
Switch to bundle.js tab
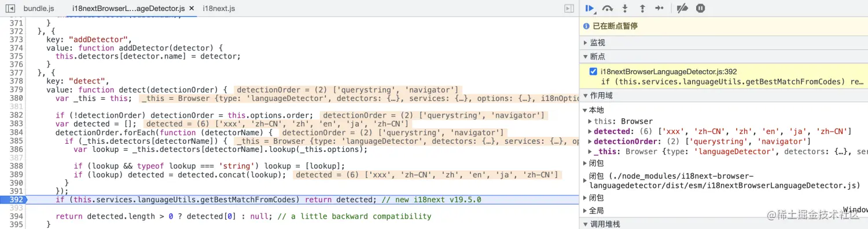pos(38,8)
